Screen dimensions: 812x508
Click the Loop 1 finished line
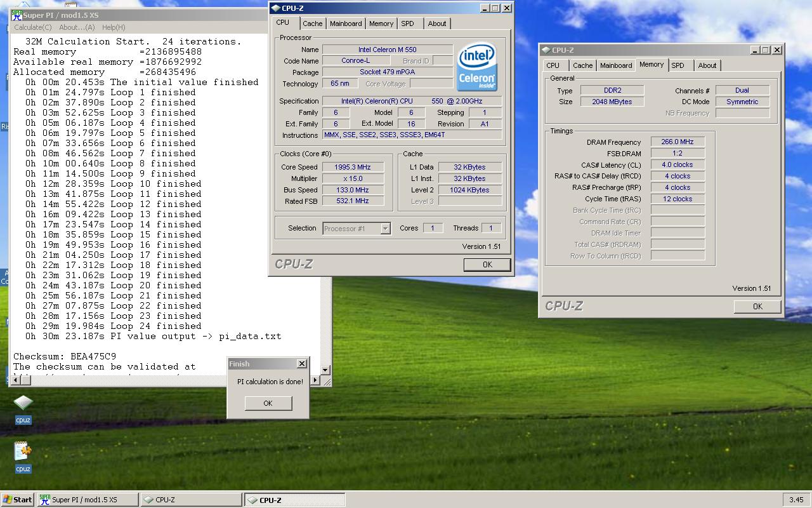click(x=110, y=92)
